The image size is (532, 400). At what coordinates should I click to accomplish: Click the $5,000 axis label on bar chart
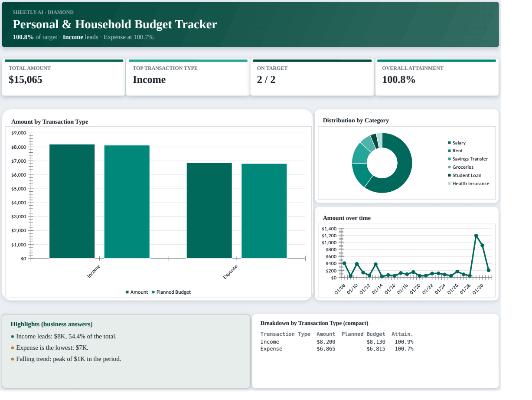19,189
